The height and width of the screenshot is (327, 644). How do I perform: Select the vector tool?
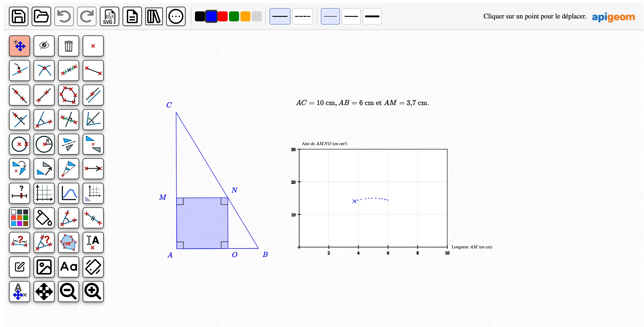pos(93,169)
